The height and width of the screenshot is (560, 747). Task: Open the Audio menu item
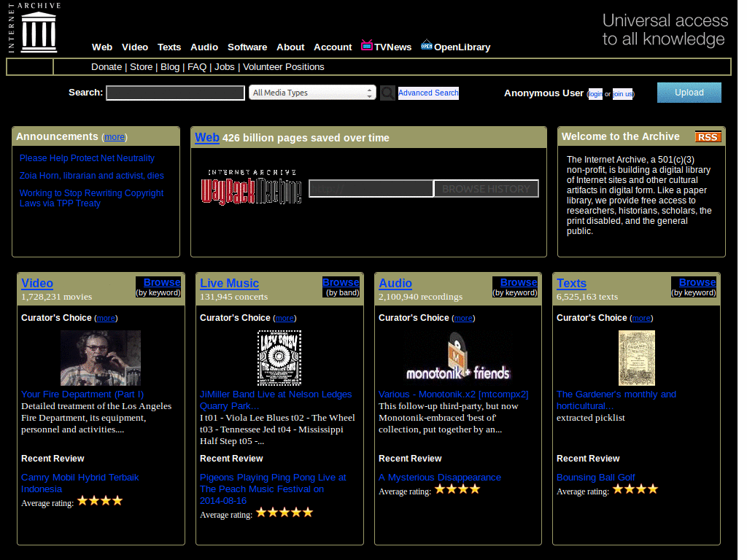(204, 47)
